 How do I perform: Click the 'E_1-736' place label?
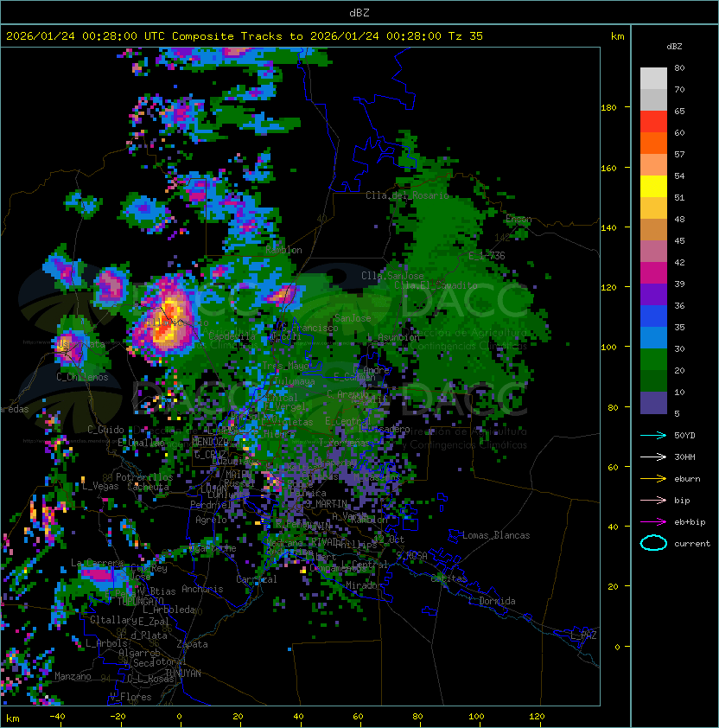[x=487, y=256]
